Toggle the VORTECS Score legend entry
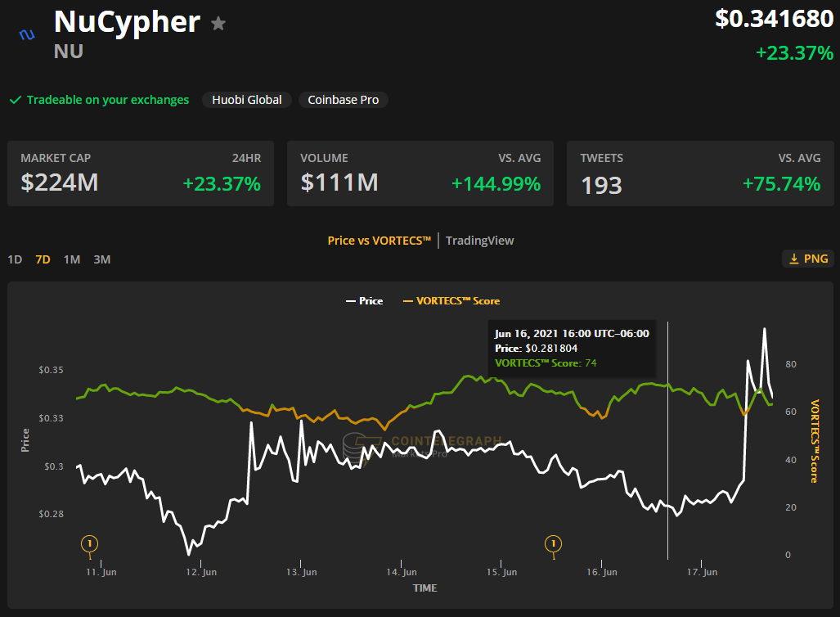Viewport: 840px width, 617px height. (451, 301)
